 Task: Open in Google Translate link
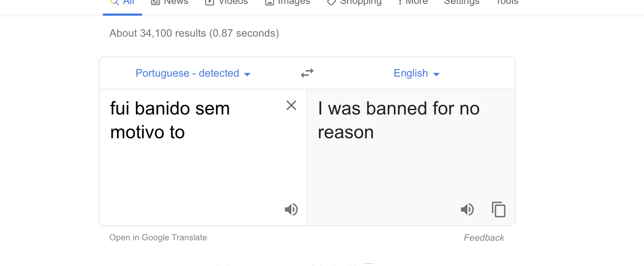(x=158, y=237)
